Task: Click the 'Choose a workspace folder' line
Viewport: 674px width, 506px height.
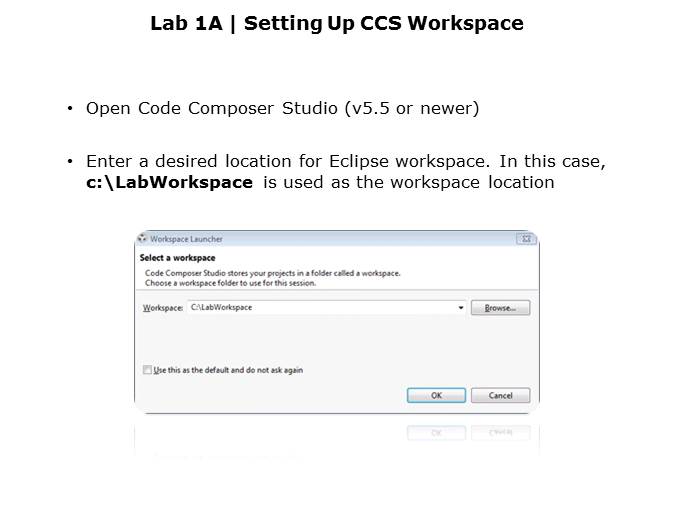Action: coord(230,283)
